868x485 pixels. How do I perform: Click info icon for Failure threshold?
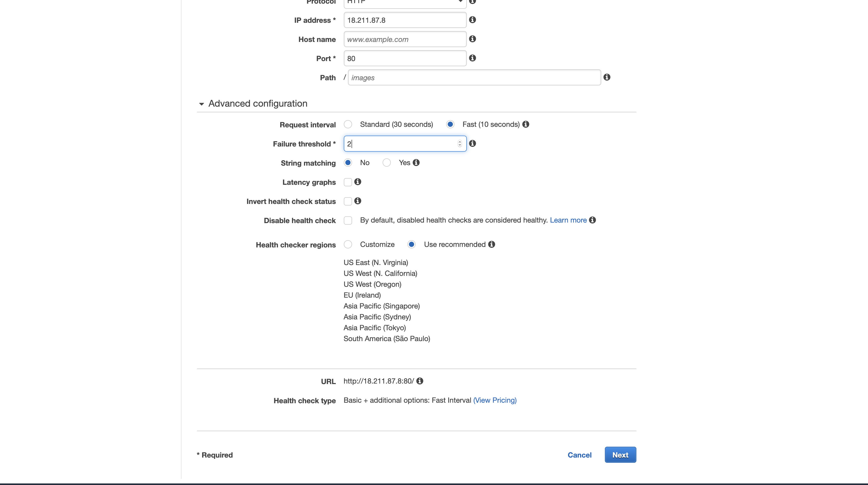473,144
